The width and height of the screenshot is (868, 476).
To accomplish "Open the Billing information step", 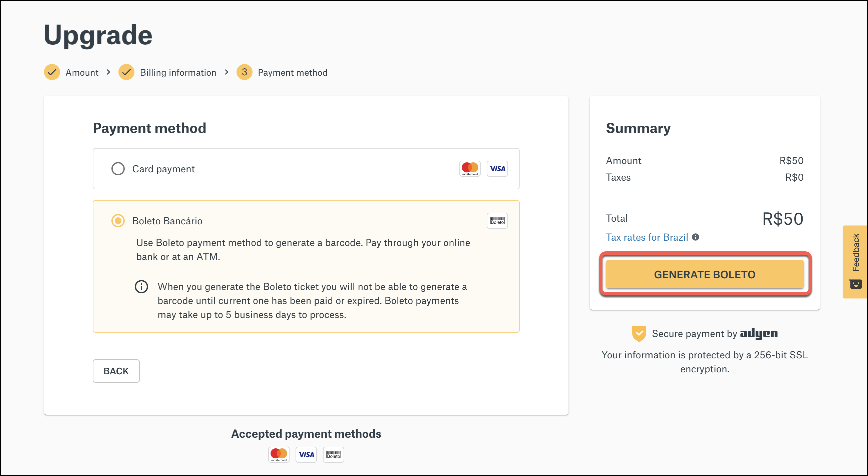I will (x=178, y=72).
